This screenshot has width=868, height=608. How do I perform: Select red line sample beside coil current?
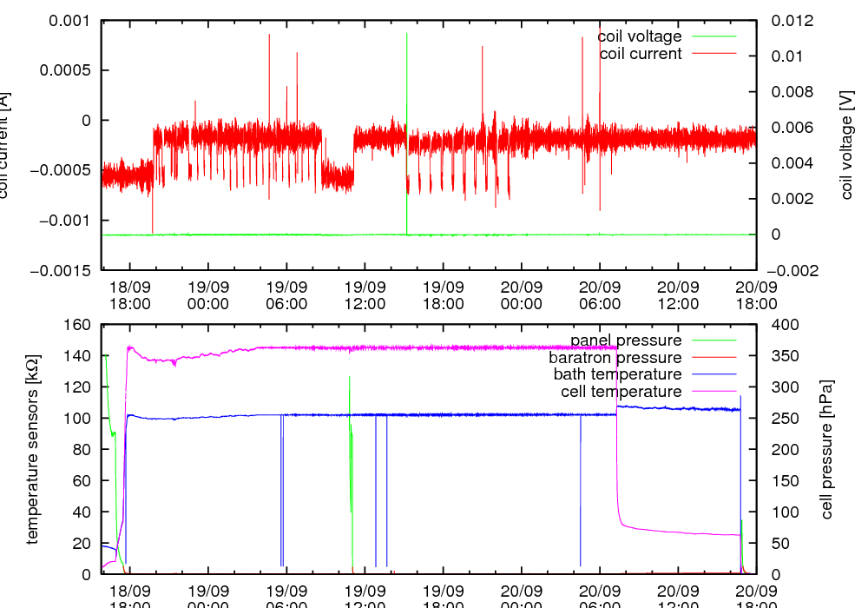point(713,54)
